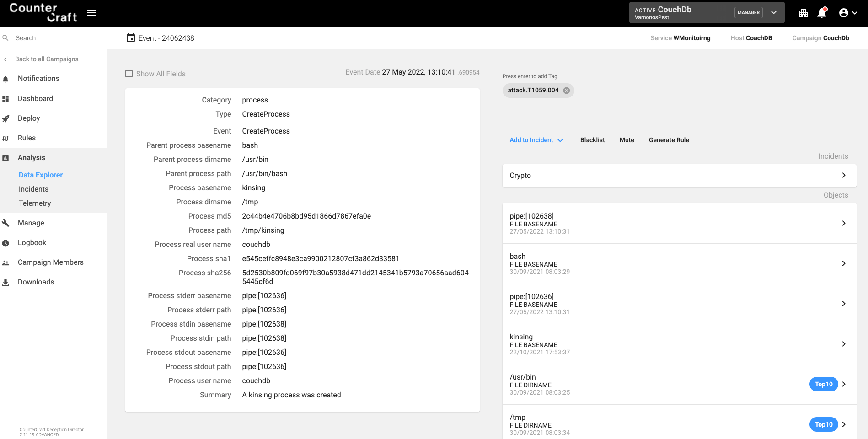Open the Downloads menu item
The width and height of the screenshot is (868, 439).
[36, 282]
